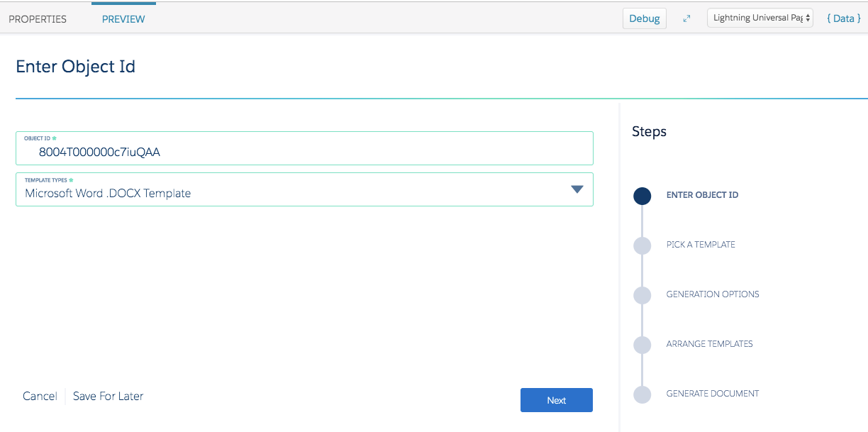Switch to the PROPERTIES tab
The image size is (868, 432).
tap(38, 19)
